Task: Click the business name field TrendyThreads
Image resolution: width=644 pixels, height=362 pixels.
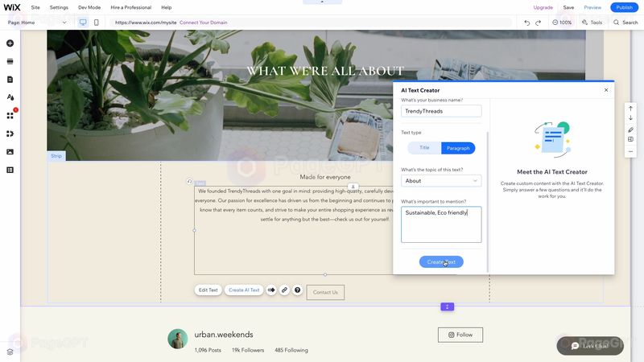Action: [441, 111]
